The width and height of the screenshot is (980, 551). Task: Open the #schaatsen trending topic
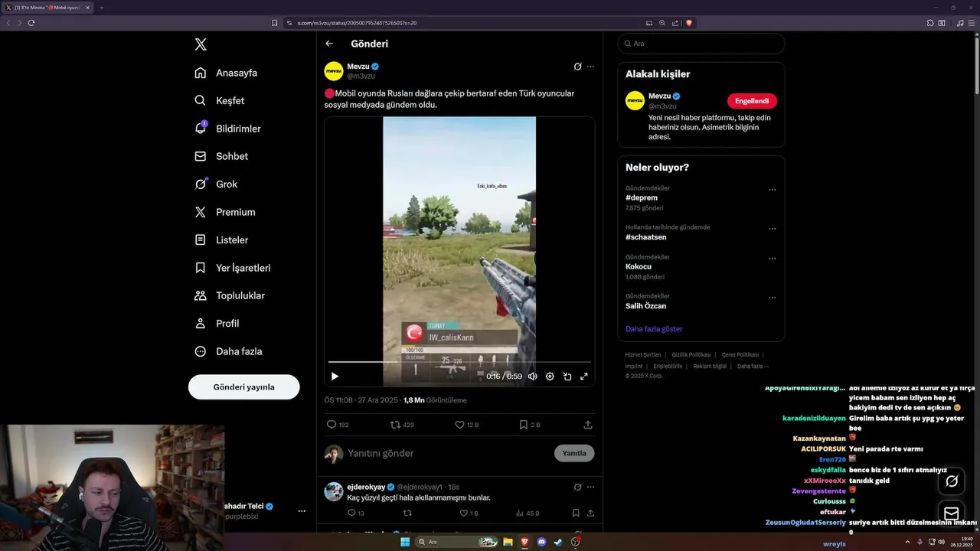tap(645, 237)
